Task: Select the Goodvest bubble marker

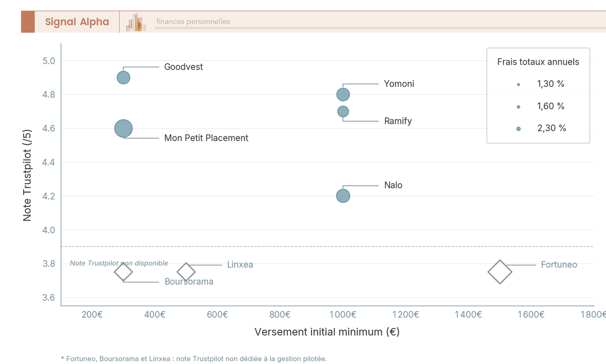Action: click(123, 77)
